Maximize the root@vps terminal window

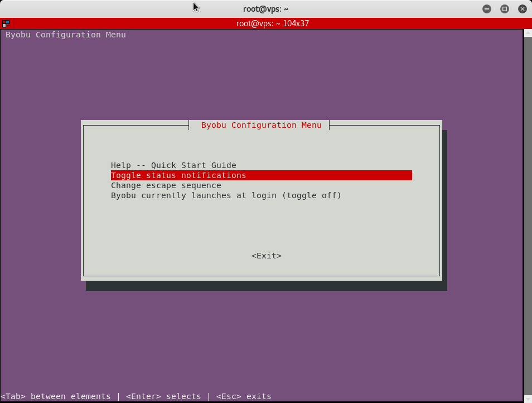pos(505,9)
